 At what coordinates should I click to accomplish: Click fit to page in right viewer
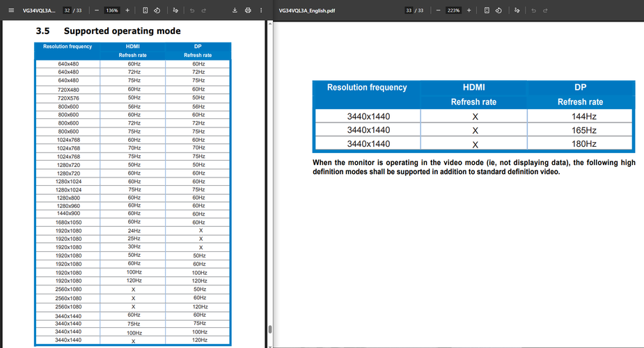pyautogui.click(x=487, y=10)
